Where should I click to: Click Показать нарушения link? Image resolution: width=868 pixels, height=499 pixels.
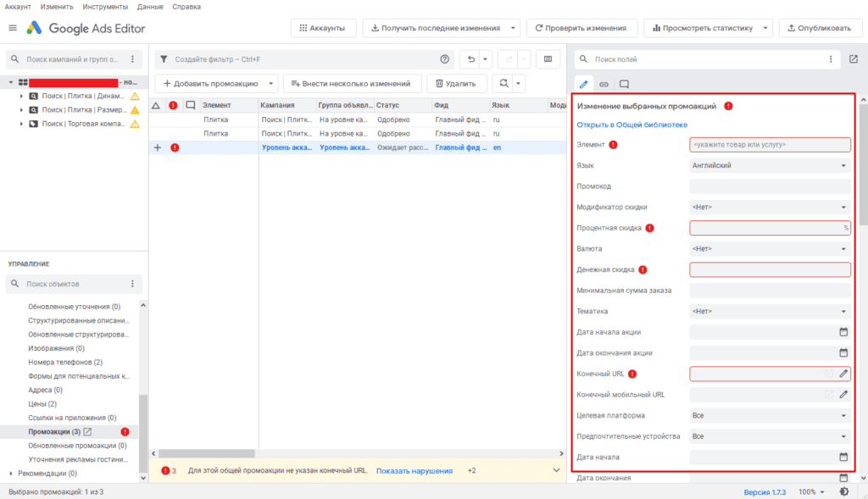coord(415,471)
